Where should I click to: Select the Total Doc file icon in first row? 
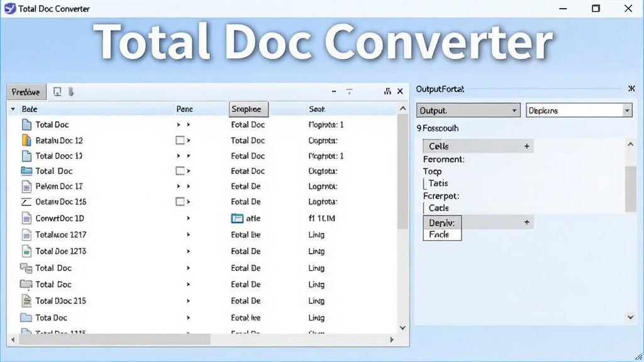(x=26, y=124)
